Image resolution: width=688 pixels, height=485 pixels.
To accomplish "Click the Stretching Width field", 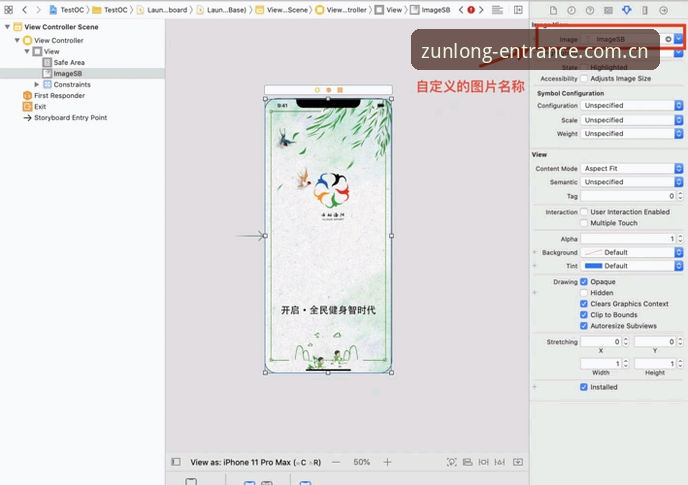I will coord(601,363).
